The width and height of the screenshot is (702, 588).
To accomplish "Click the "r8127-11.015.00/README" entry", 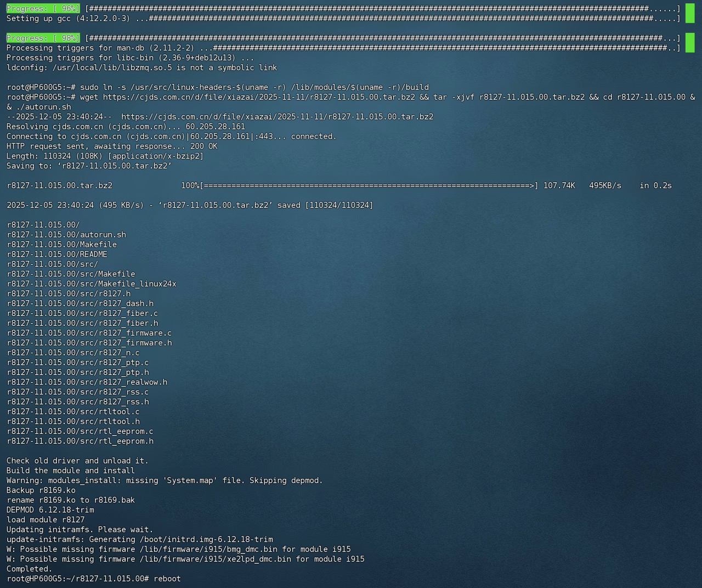I will pyautogui.click(x=57, y=255).
